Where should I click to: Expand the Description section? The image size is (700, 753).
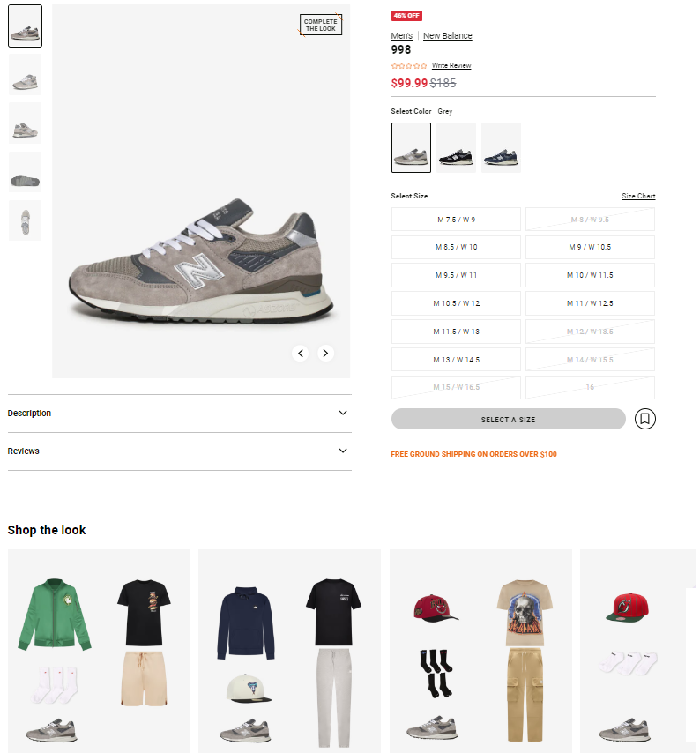click(180, 413)
